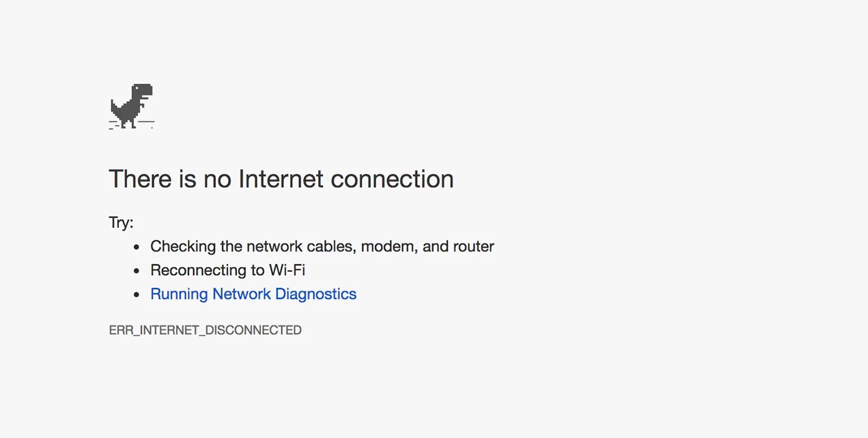
Task: Select the ERR_INTERNET_DISCONNECTED error code
Action: 205,330
